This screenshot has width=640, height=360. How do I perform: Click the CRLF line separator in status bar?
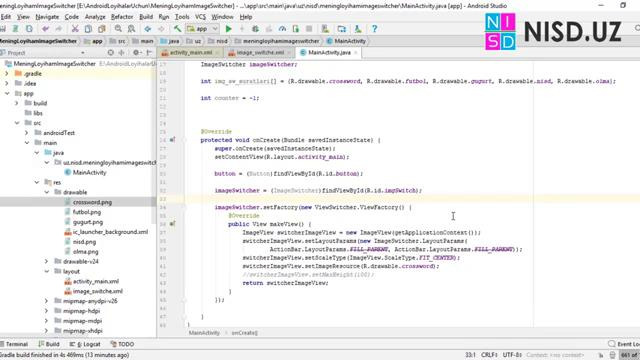(x=489, y=355)
